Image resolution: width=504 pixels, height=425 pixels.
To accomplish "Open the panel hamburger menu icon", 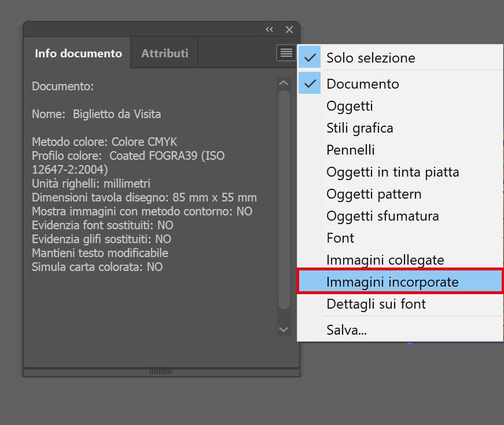I will pos(286,53).
